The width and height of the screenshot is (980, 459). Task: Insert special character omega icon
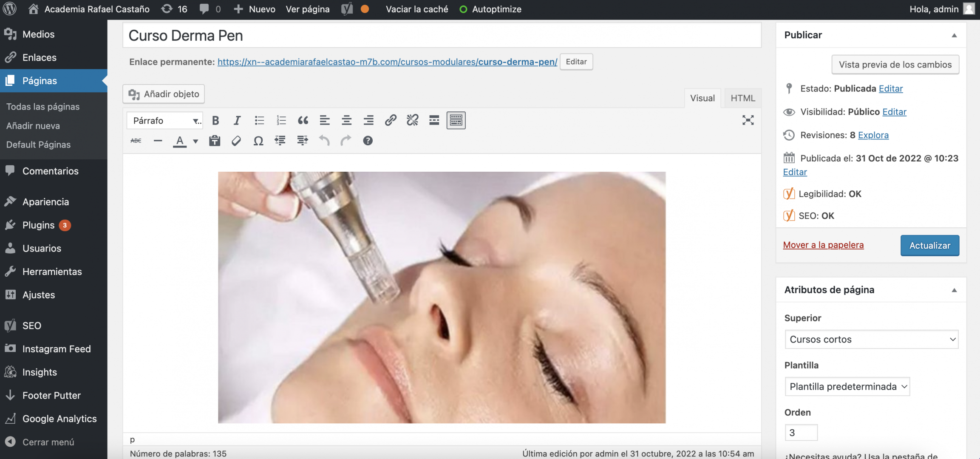pos(258,141)
